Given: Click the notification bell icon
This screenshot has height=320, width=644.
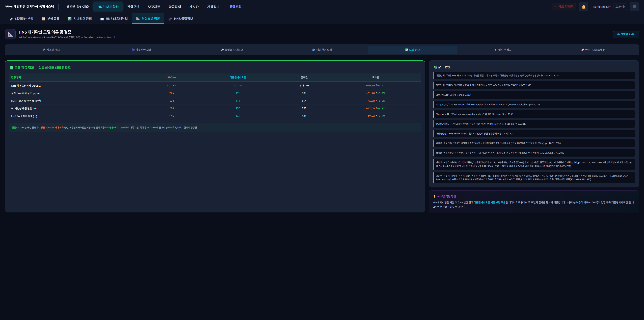Looking at the screenshot, I should pos(583,7).
